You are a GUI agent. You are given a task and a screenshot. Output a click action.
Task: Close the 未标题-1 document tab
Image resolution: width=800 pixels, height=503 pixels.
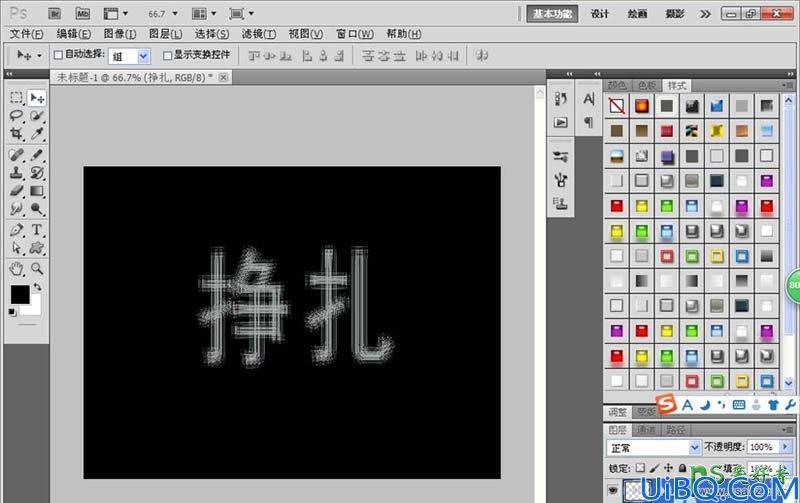pos(223,77)
